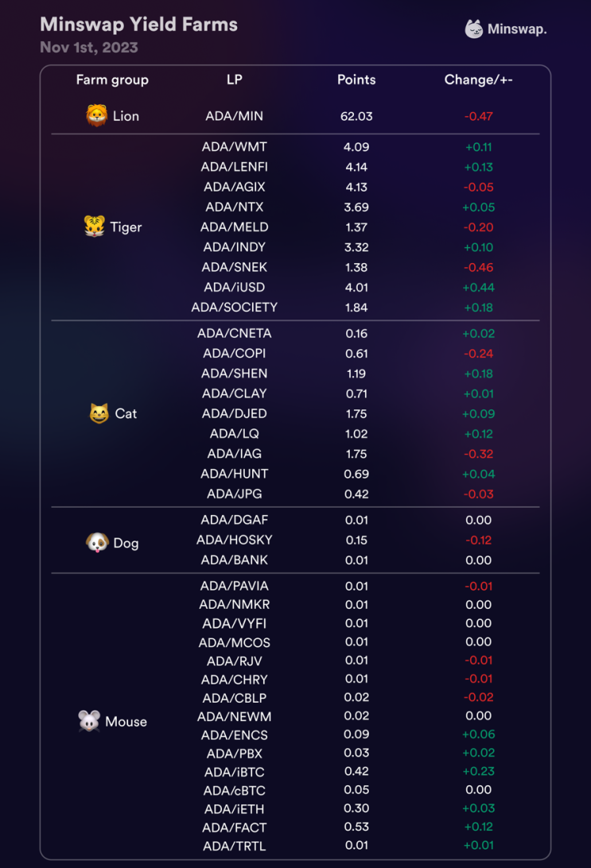Select the Change/+- column header
The image size is (591, 868).
pos(478,79)
